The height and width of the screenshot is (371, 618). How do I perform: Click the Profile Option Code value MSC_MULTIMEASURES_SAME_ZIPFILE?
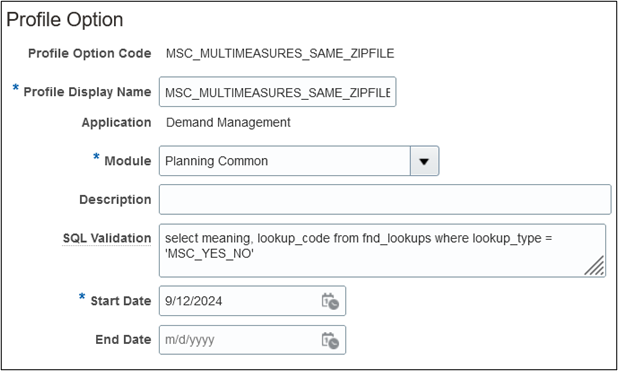(280, 53)
